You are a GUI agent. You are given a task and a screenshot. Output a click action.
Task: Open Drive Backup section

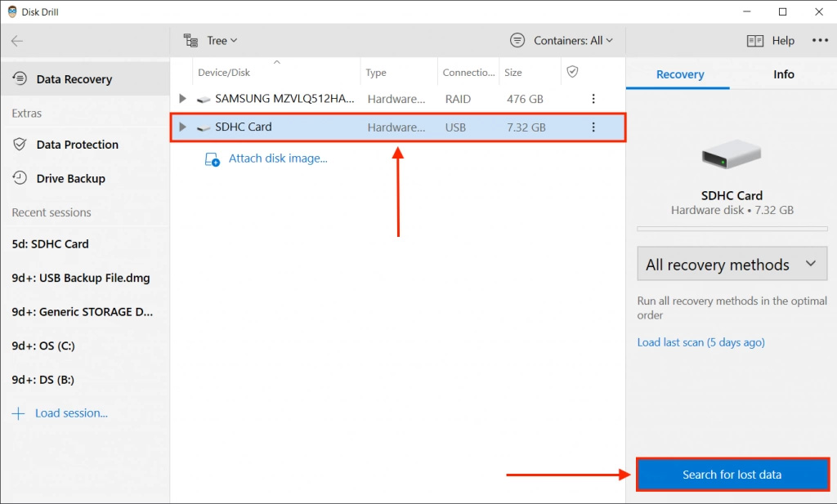[71, 179]
